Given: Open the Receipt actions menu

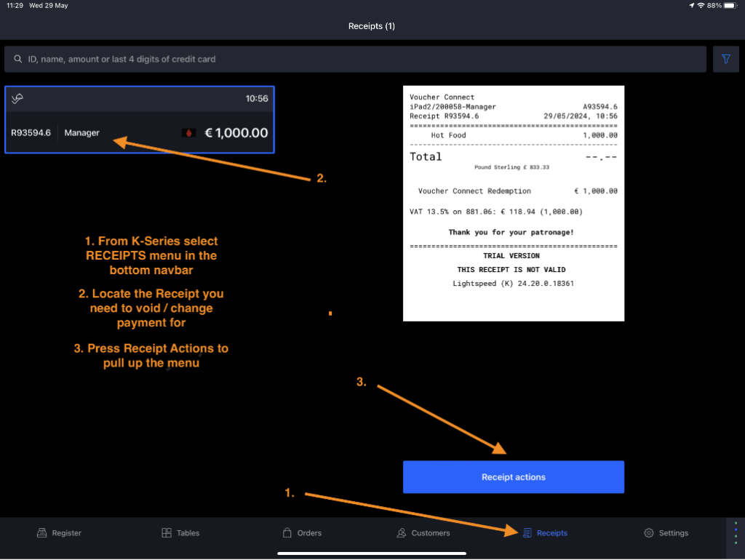Looking at the screenshot, I should [x=513, y=477].
